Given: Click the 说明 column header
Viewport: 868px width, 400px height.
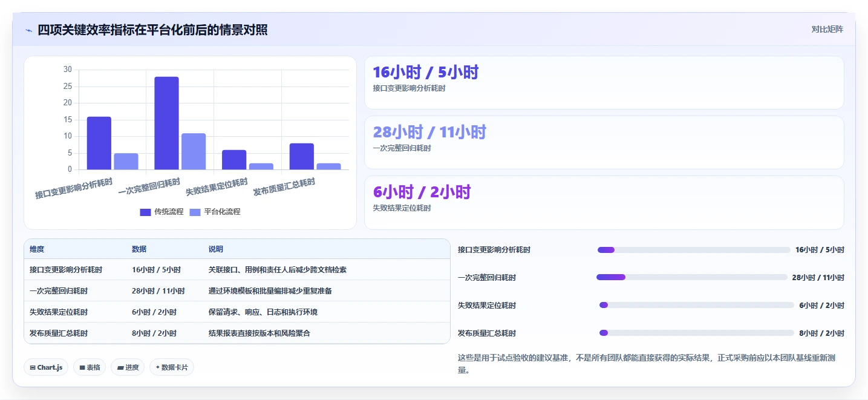Looking at the screenshot, I should [216, 249].
